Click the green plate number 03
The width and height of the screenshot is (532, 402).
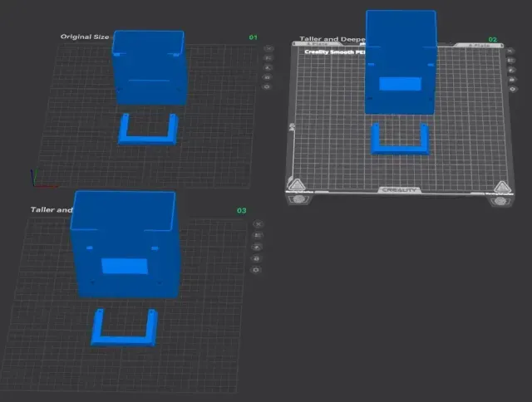coord(242,210)
